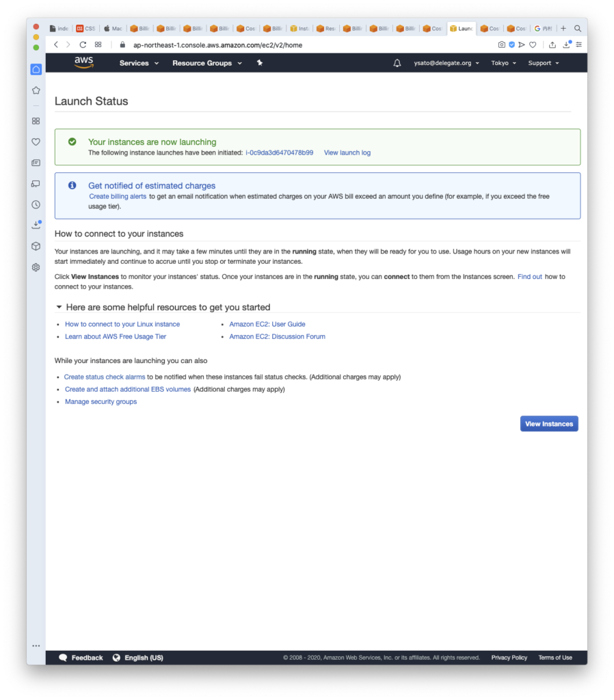Reload the page with the refresh icon
Screen dimensions: 614x700
tap(83, 45)
